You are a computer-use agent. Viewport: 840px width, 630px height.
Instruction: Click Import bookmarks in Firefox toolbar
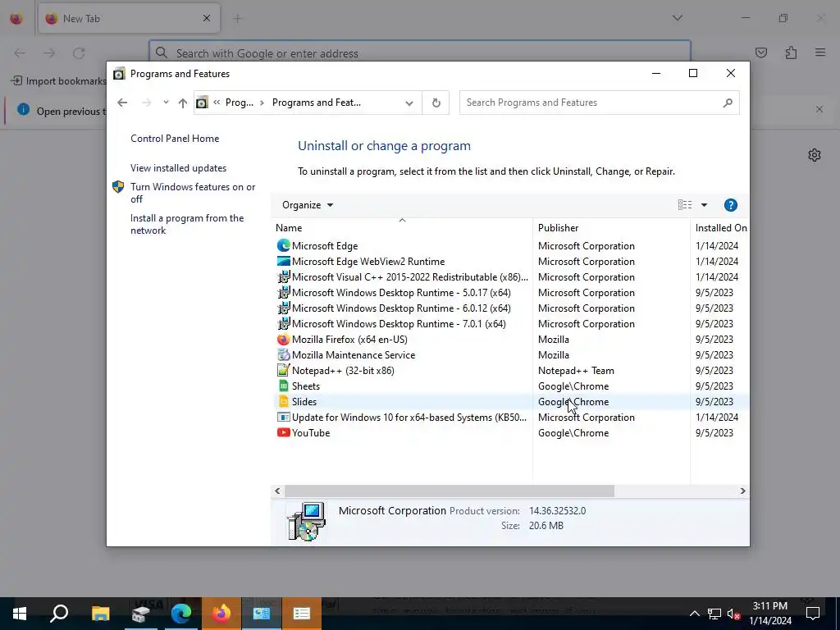point(58,81)
